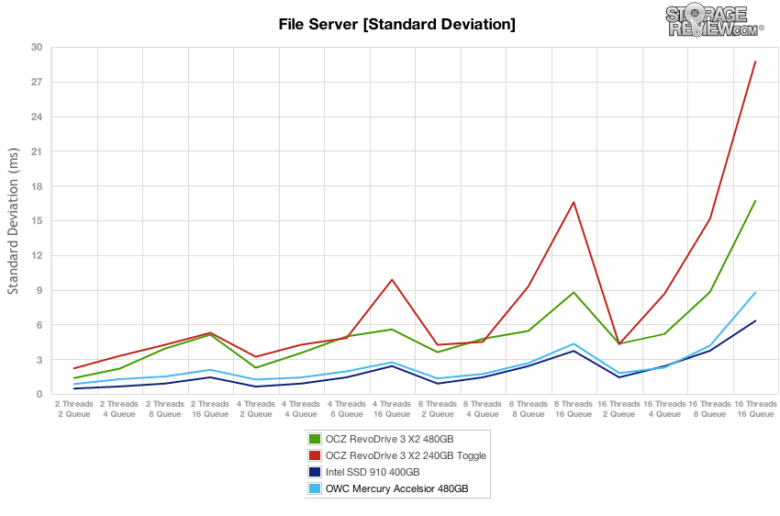Select 'Intel SSD 910 400GB' legend label
780x516 pixels.
[373, 472]
